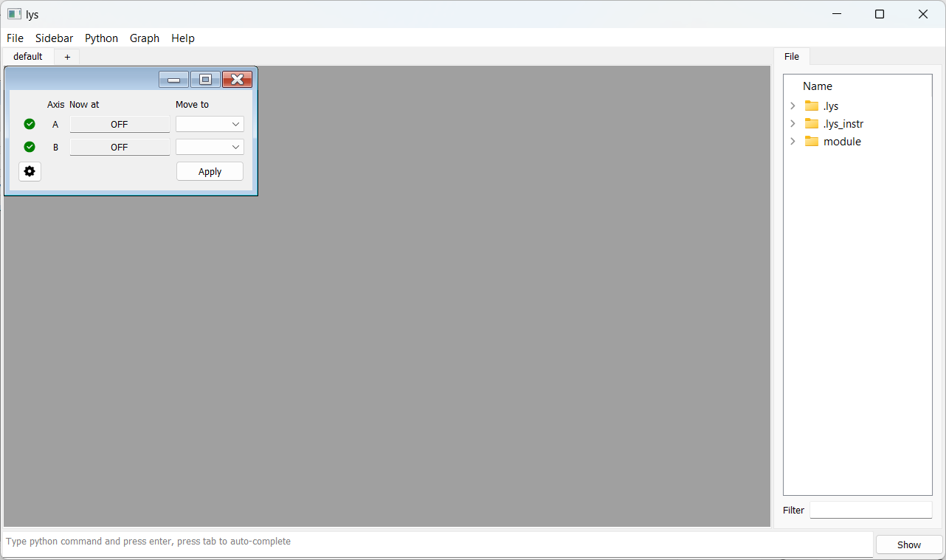Viewport: 946px width, 560px height.
Task: Open the Move to dropdown for axis B
Action: pos(210,147)
